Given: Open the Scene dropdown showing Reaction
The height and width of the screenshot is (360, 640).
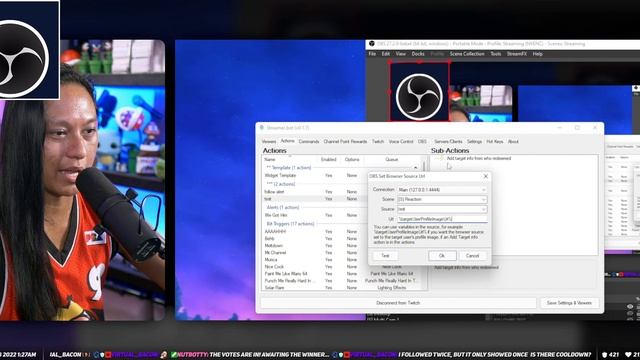Looking at the screenshot, I should tap(442, 200).
